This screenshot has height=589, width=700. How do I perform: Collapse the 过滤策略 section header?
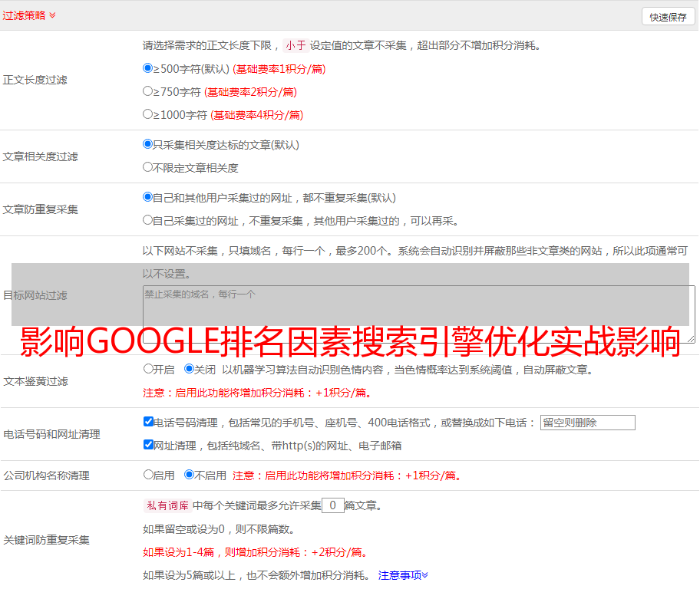29,15
